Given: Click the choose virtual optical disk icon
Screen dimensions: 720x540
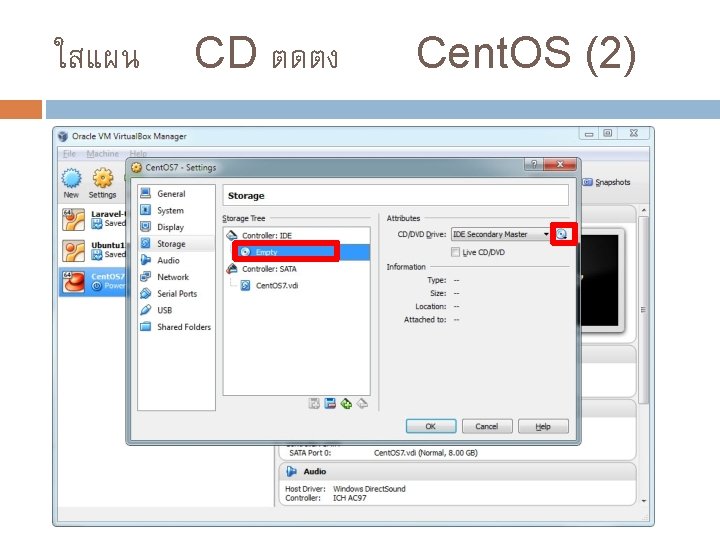Looking at the screenshot, I should tap(562, 235).
